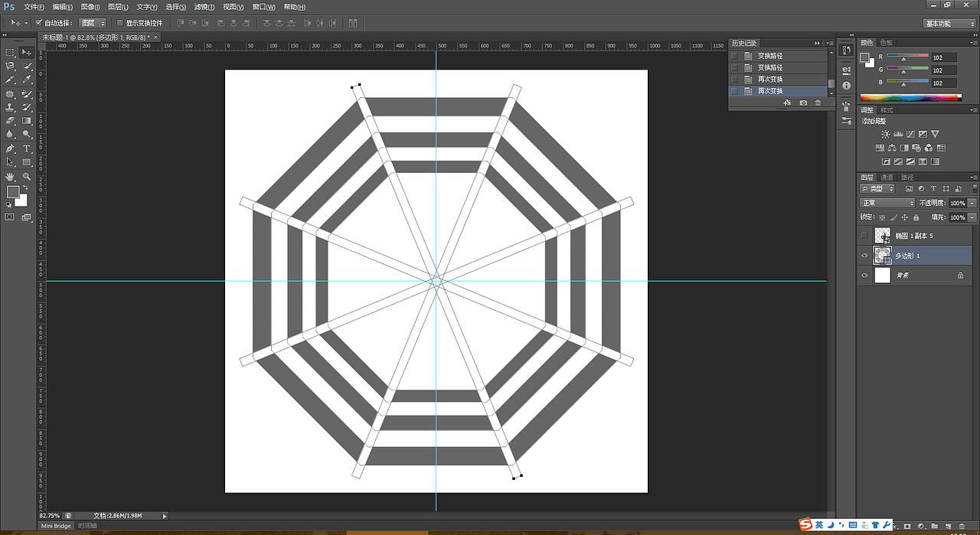The image size is (980, 535).
Task: Select the Zoom tool
Action: [27, 176]
